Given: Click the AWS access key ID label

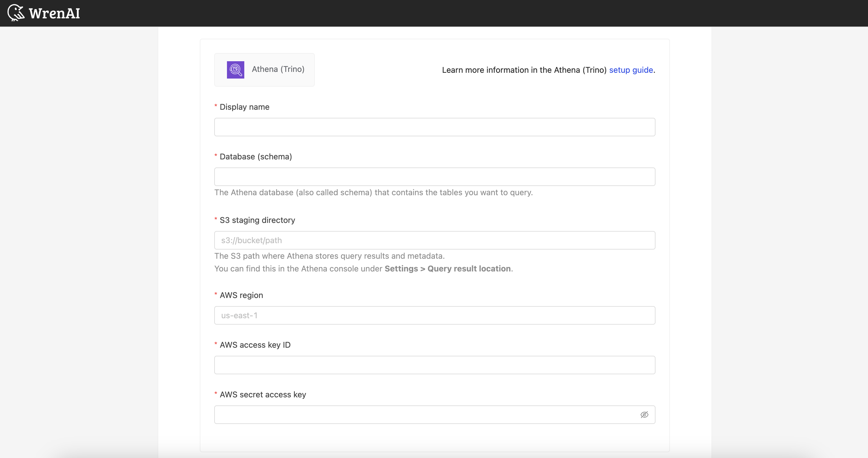Looking at the screenshot, I should (x=255, y=345).
